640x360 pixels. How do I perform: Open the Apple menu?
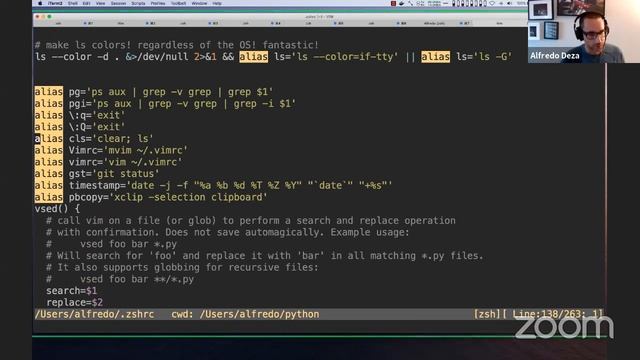pos(40,3)
